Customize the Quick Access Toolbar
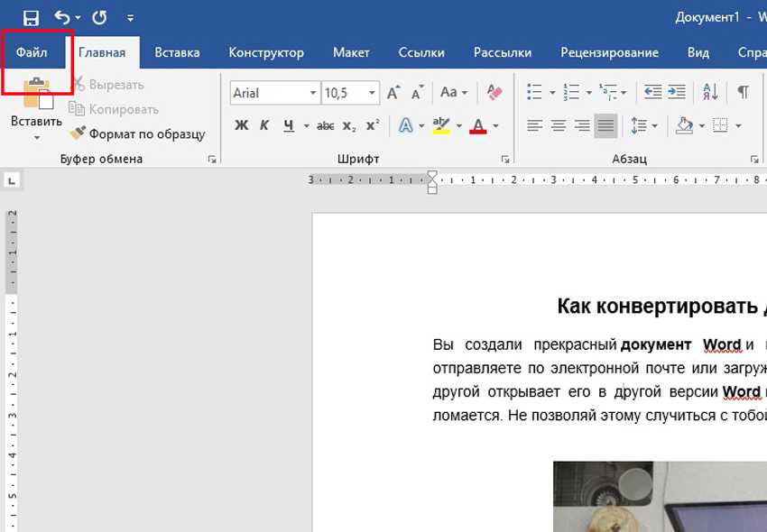This screenshot has width=767, height=532. point(130,18)
